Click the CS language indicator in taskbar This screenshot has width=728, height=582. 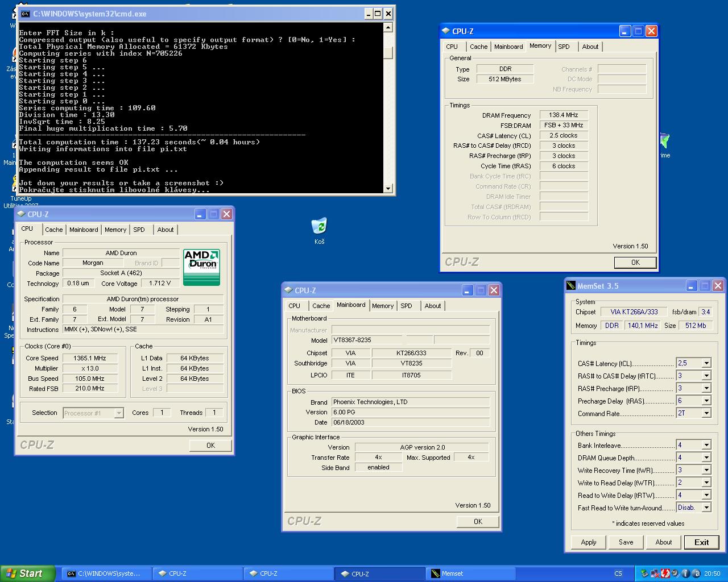coord(618,573)
